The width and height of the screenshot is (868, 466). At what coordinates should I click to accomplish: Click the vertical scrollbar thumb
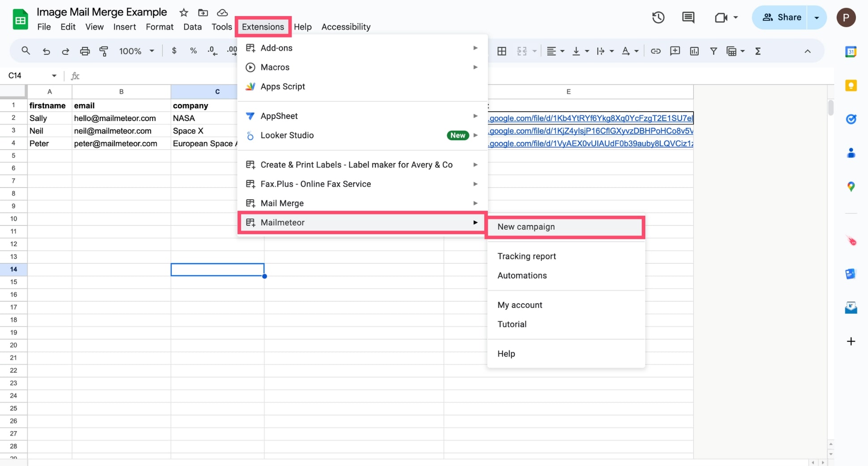pos(830,108)
